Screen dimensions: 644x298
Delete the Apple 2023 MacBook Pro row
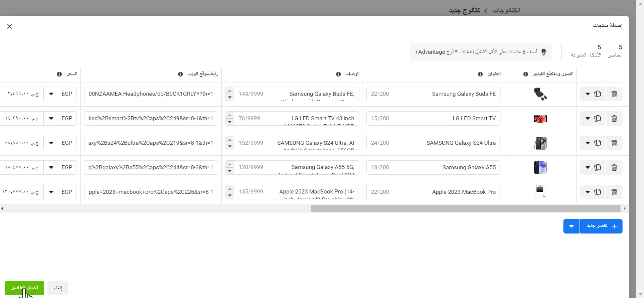[x=614, y=192]
